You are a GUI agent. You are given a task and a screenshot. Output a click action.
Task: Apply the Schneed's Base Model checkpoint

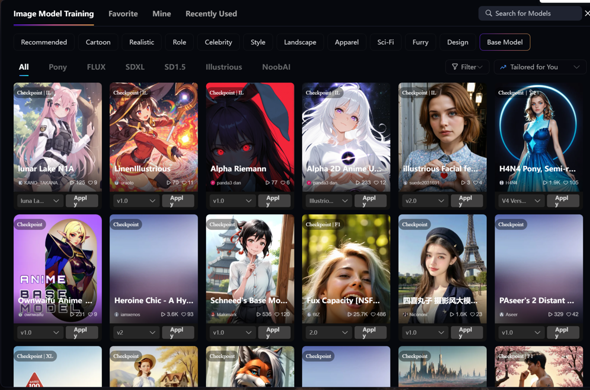pos(274,332)
